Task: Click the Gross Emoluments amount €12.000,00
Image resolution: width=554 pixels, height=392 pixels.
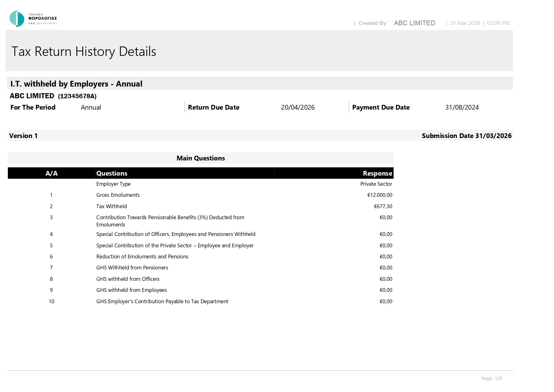Action: point(380,195)
